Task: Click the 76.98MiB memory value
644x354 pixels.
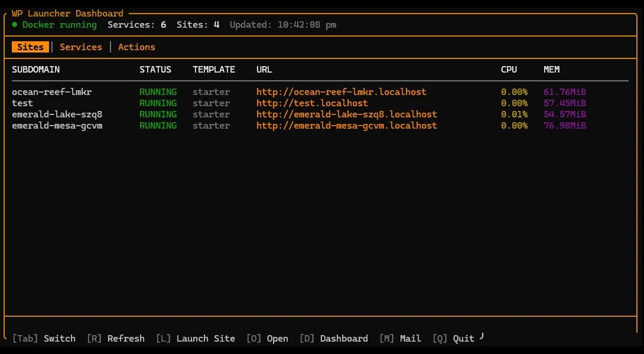Action: 565,126
